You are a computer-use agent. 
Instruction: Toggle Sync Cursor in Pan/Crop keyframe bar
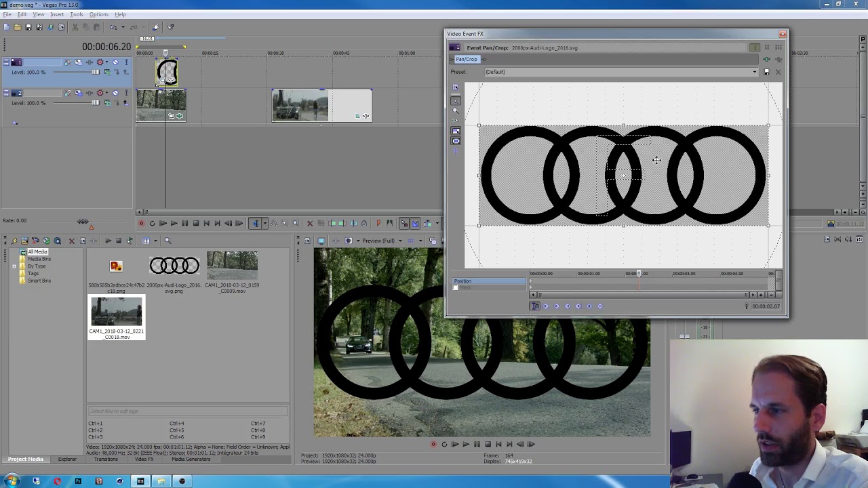click(534, 306)
